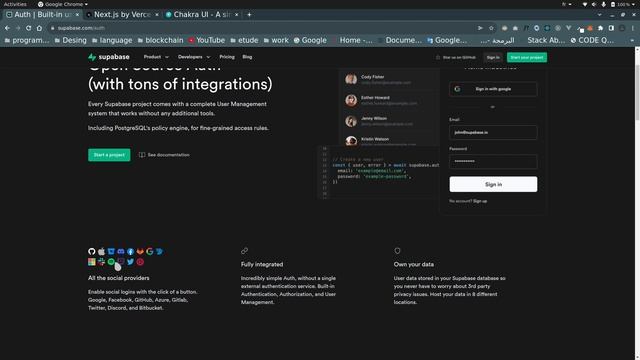640x360 pixels.
Task: Click the Sign up link
Action: 480,201
